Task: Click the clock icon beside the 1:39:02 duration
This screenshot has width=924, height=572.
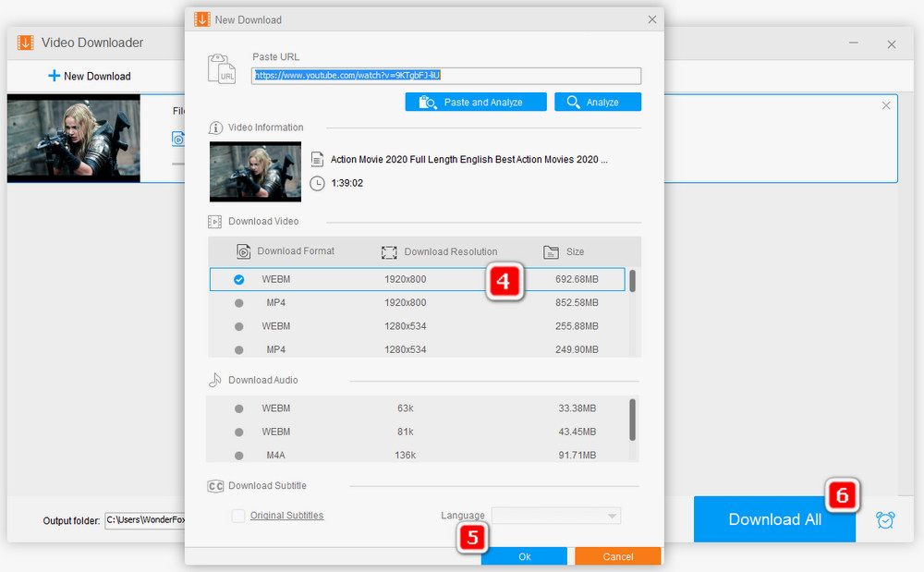Action: pyautogui.click(x=319, y=183)
